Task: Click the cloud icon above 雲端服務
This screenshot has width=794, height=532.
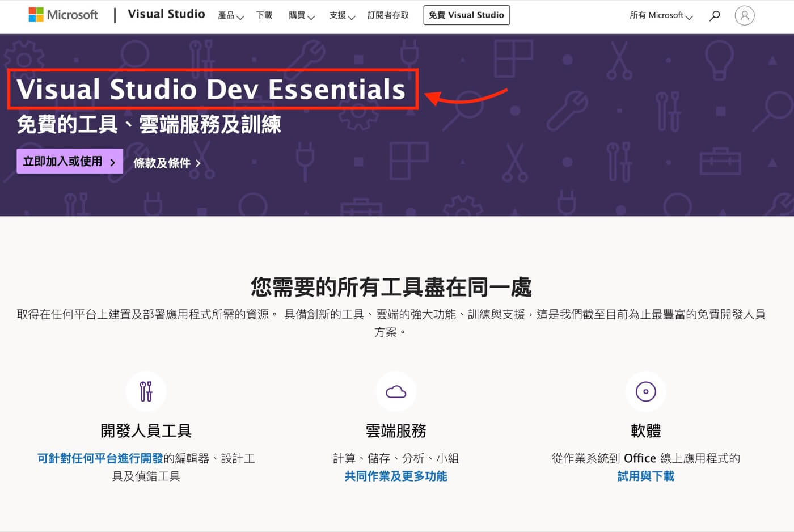Action: [x=396, y=391]
